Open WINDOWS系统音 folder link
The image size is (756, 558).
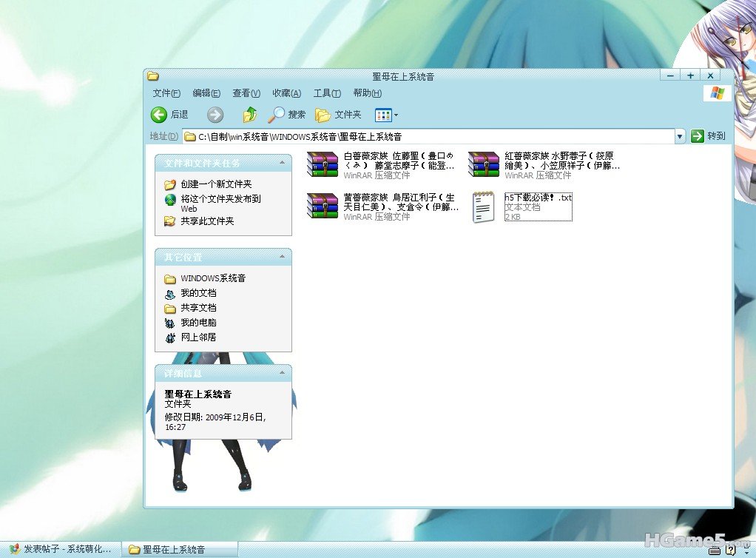point(213,278)
